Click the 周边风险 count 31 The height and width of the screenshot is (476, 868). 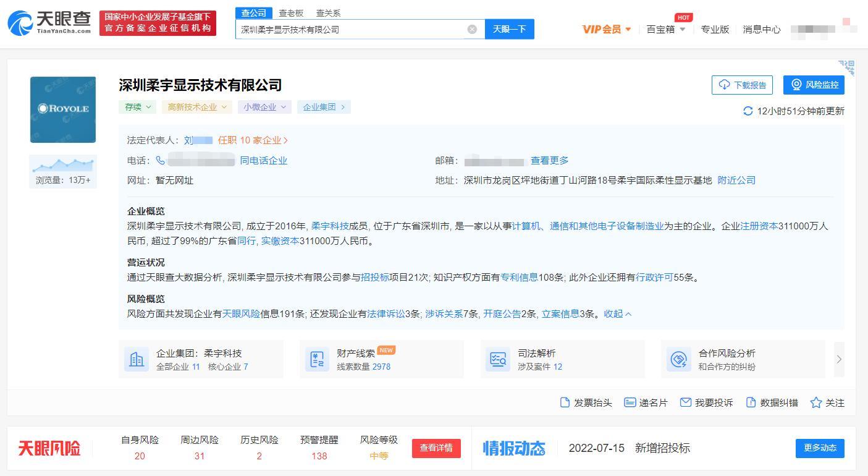click(200, 456)
